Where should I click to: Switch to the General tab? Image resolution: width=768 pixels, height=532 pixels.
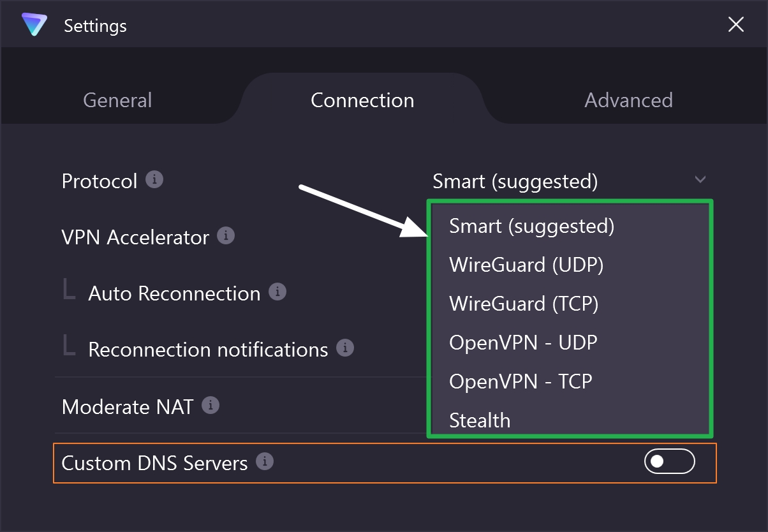pyautogui.click(x=117, y=100)
